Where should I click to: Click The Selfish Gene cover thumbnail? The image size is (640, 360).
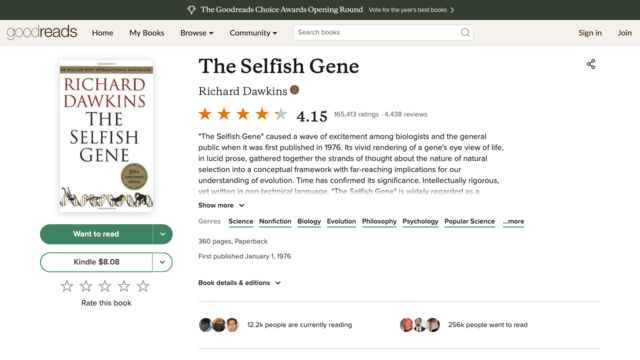click(x=106, y=136)
